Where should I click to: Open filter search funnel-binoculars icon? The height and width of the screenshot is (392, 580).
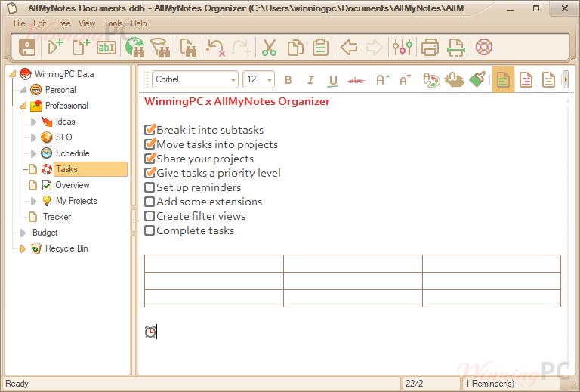coord(160,48)
